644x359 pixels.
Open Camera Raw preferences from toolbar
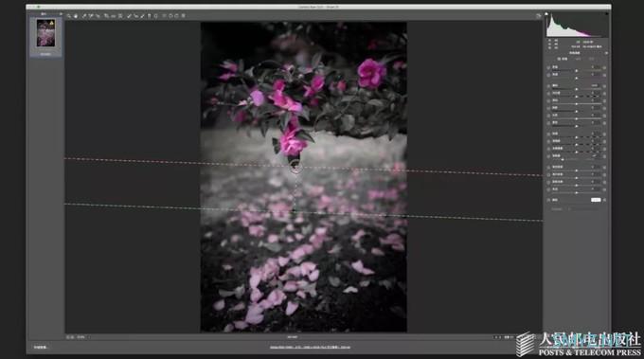point(164,15)
